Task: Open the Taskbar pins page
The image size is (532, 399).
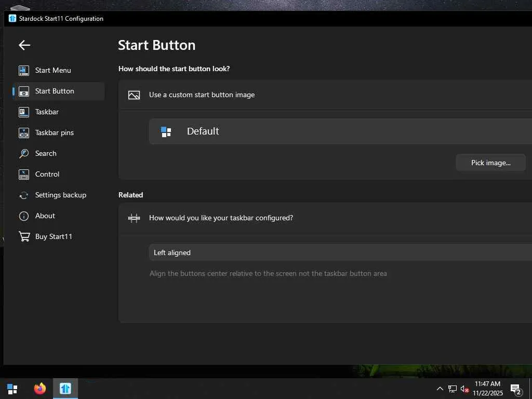Action: [x=58, y=132]
